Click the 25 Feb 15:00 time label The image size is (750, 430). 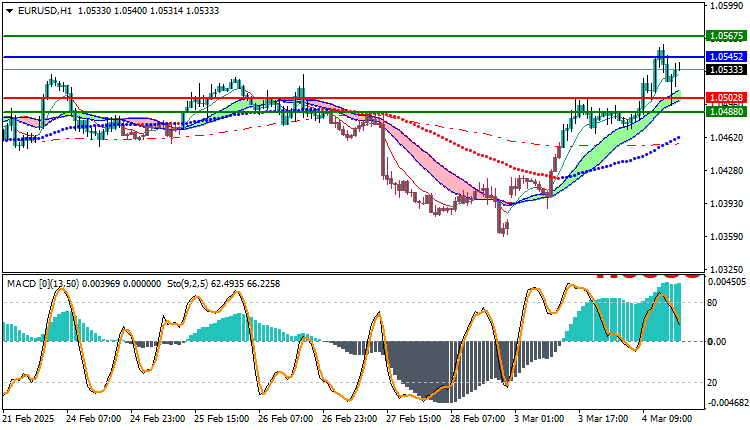[221, 419]
